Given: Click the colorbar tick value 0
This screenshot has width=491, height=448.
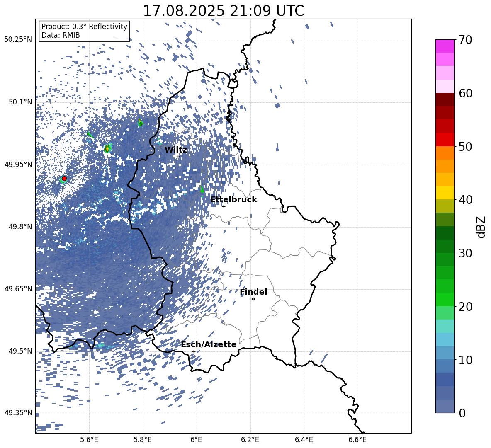Looking at the screenshot, I should [462, 413].
